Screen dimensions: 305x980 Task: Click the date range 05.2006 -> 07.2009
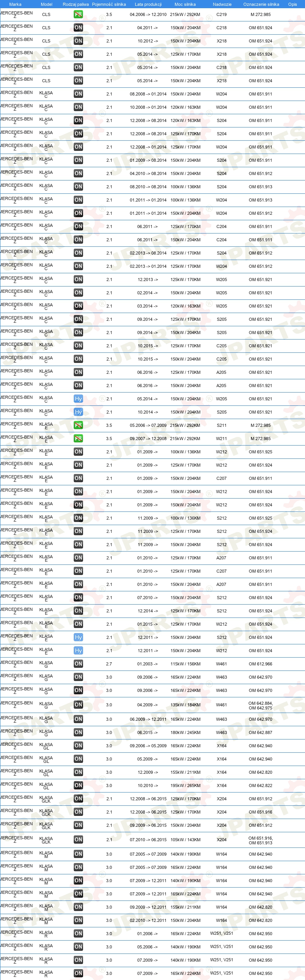(x=148, y=425)
